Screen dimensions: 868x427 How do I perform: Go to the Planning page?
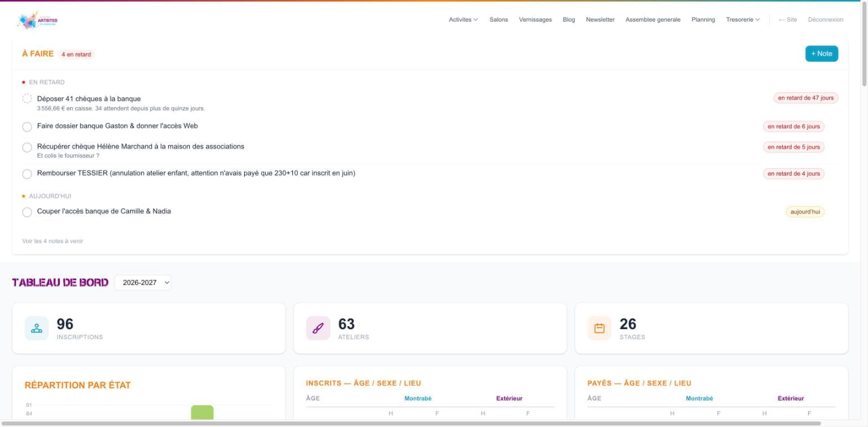(x=703, y=19)
